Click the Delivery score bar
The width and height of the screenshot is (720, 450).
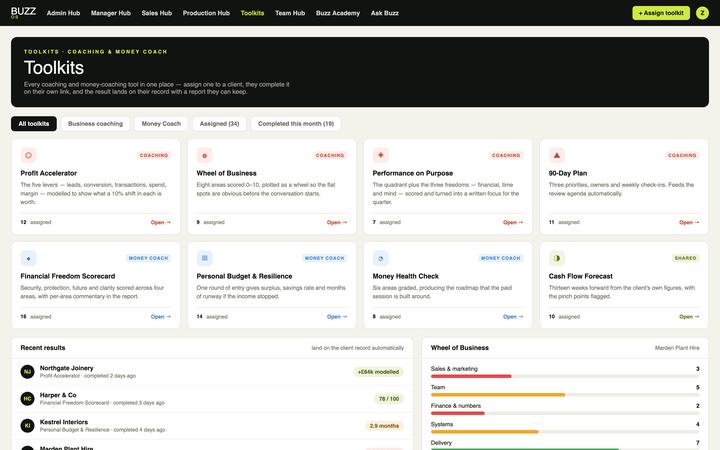click(565, 448)
